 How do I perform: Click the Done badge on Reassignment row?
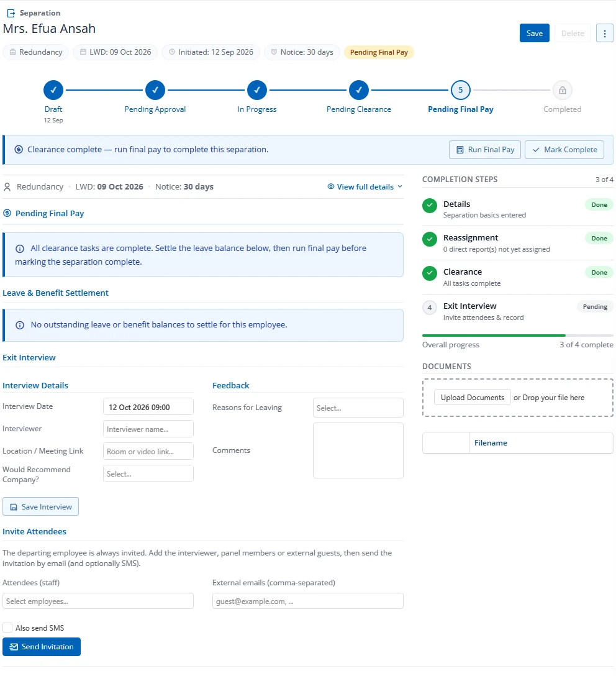pyautogui.click(x=599, y=239)
